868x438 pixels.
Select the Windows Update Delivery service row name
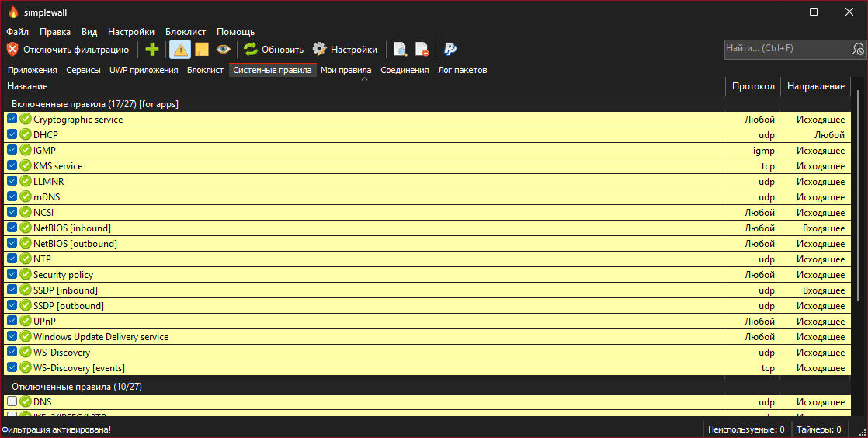tap(101, 337)
